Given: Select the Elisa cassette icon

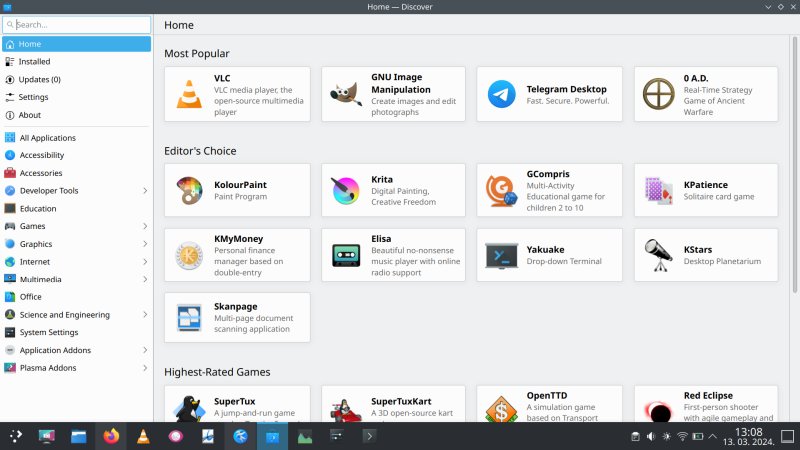Looking at the screenshot, I should 345,255.
